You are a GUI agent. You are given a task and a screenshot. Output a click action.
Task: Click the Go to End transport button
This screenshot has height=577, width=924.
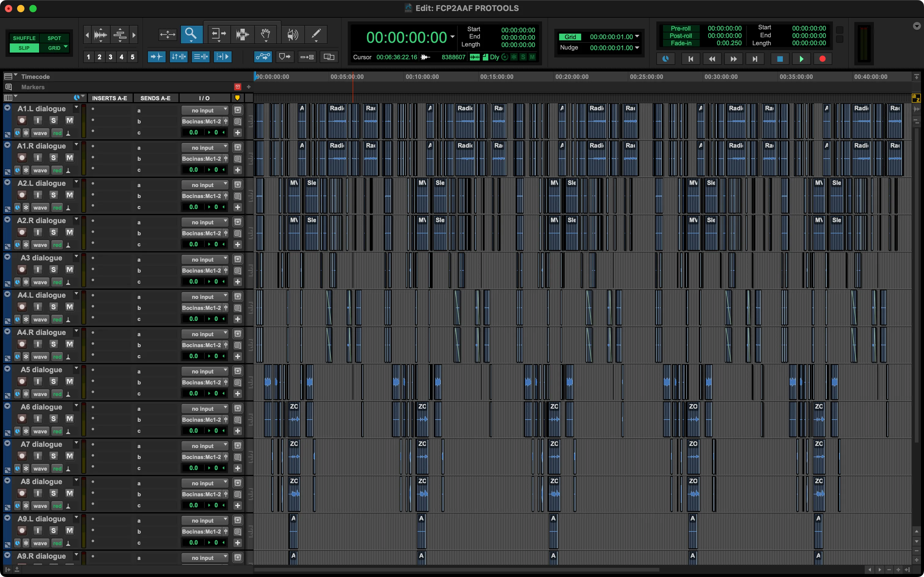[755, 59]
